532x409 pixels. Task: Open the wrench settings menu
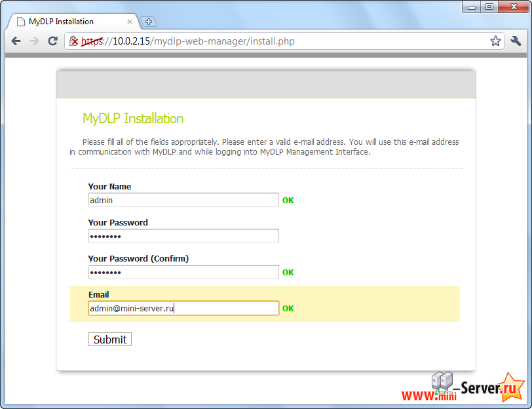516,41
